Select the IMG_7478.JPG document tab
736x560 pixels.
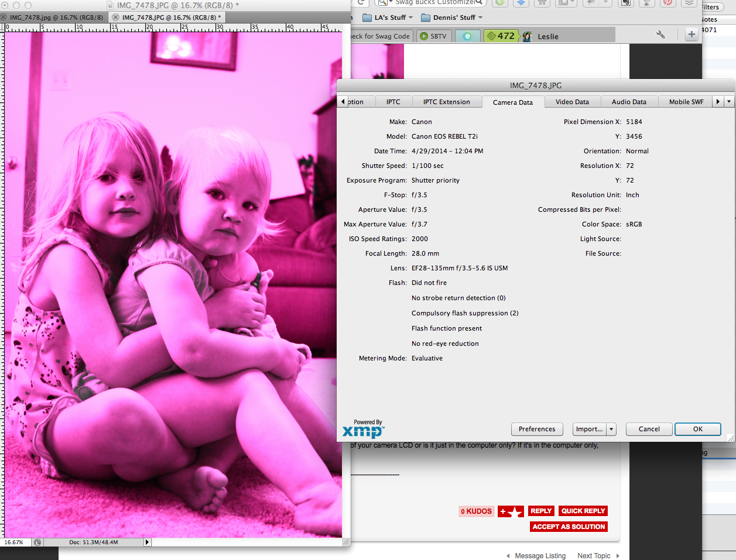pos(171,17)
